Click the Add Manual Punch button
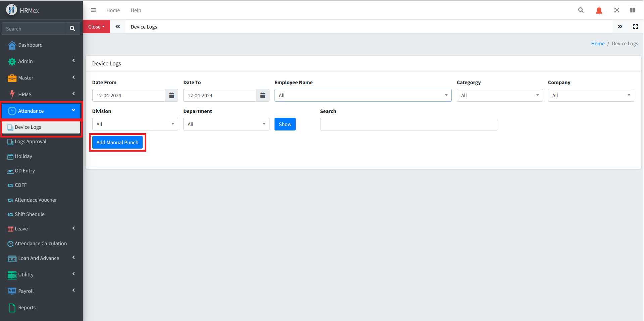Viewport: 644px width, 321px height. pyautogui.click(x=117, y=143)
